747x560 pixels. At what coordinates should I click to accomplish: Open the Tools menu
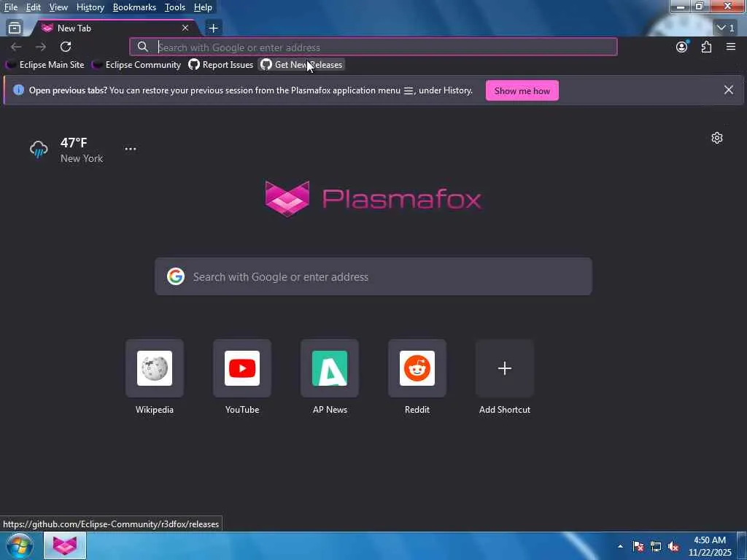click(175, 7)
